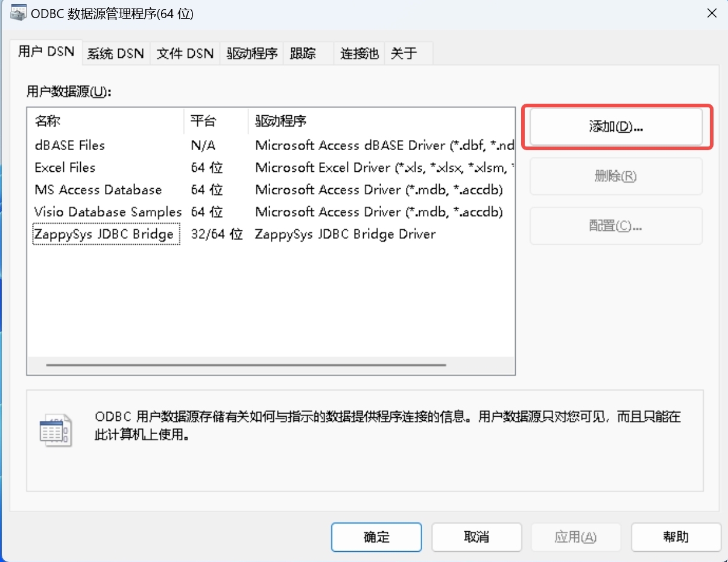Close the ODBC administrator window

click(712, 13)
